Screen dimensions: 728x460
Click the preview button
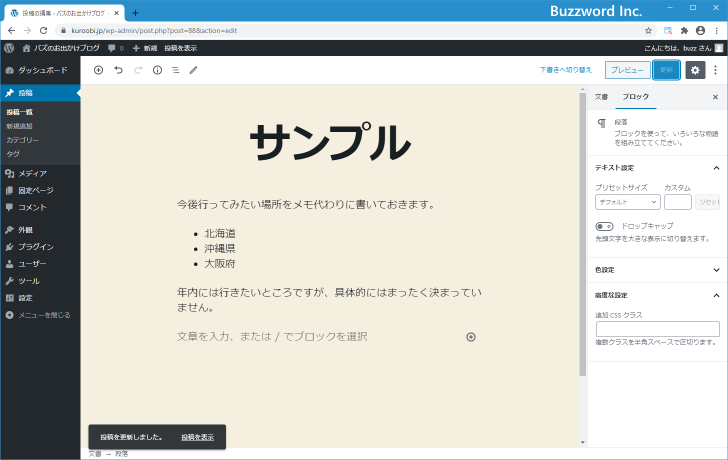pos(627,70)
